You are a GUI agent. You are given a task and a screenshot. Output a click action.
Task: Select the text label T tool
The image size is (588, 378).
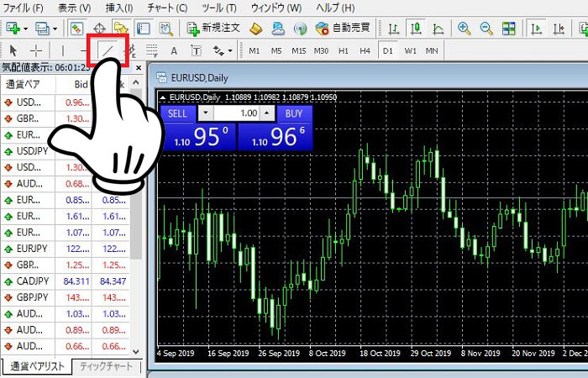[196, 50]
